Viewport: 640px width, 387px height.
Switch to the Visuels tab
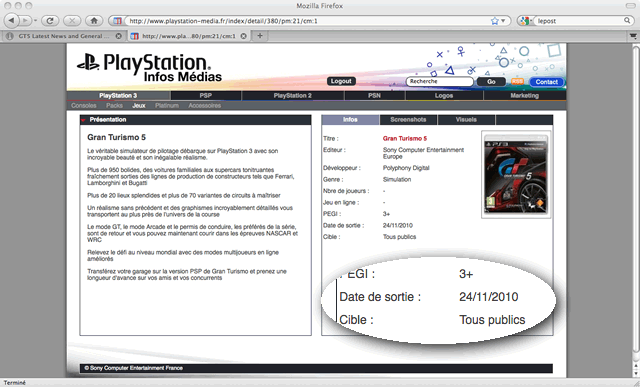point(466,120)
